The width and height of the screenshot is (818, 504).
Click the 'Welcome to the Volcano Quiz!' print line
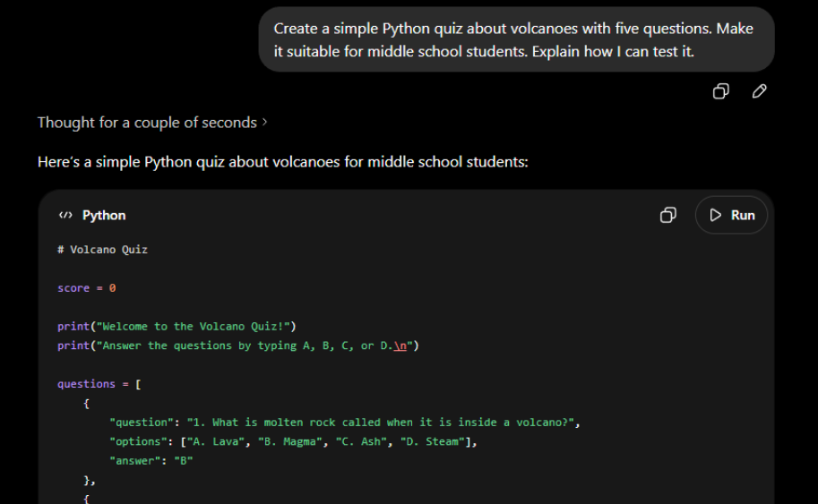click(x=177, y=326)
